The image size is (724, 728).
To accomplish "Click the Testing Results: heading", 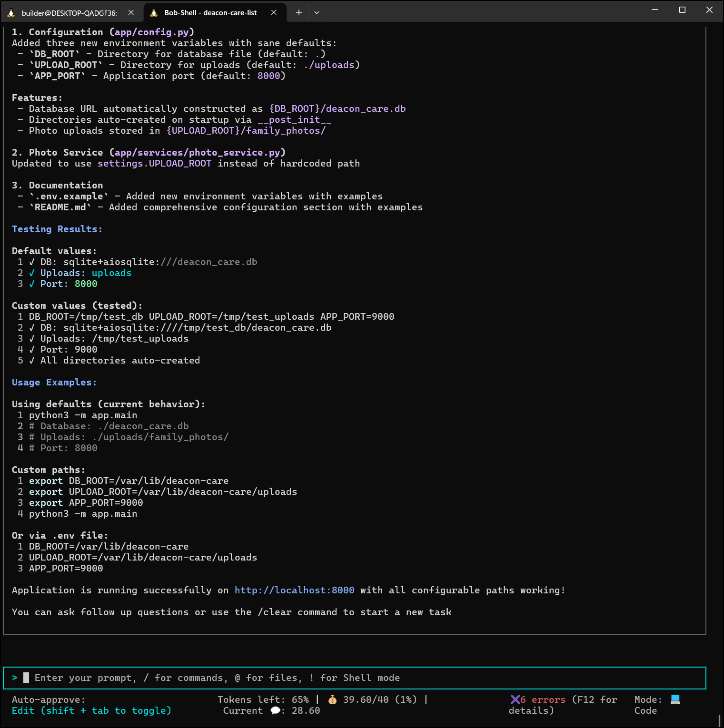I will [57, 229].
